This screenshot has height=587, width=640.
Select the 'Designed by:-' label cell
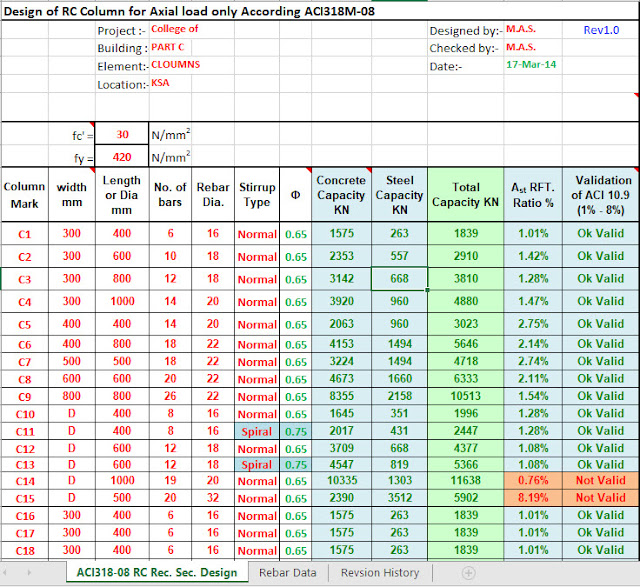tap(465, 31)
